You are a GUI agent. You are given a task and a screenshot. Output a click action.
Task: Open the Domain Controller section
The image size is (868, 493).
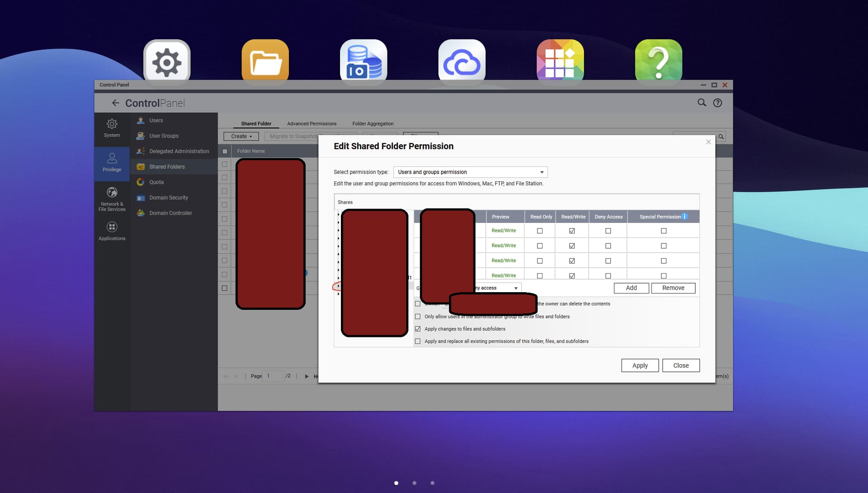click(x=174, y=213)
